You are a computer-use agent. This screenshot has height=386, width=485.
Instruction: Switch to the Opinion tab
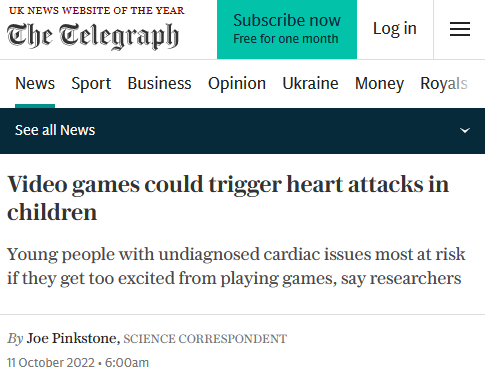tap(237, 83)
